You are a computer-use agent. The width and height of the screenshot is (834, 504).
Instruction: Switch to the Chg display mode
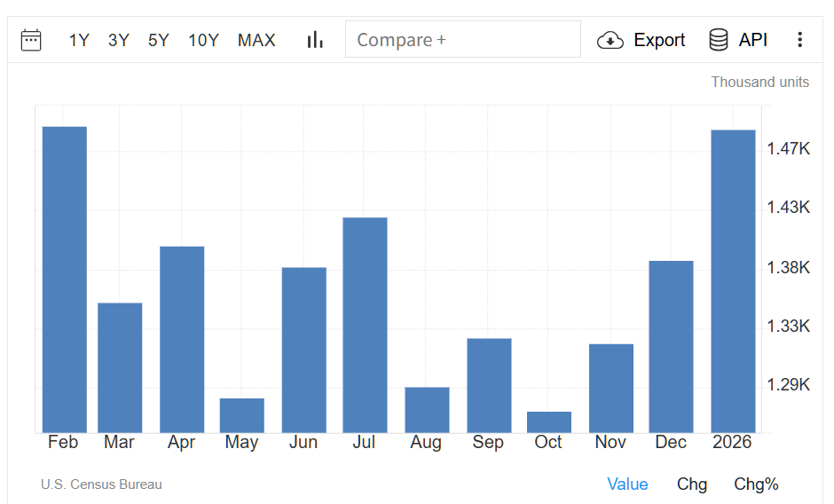click(692, 484)
